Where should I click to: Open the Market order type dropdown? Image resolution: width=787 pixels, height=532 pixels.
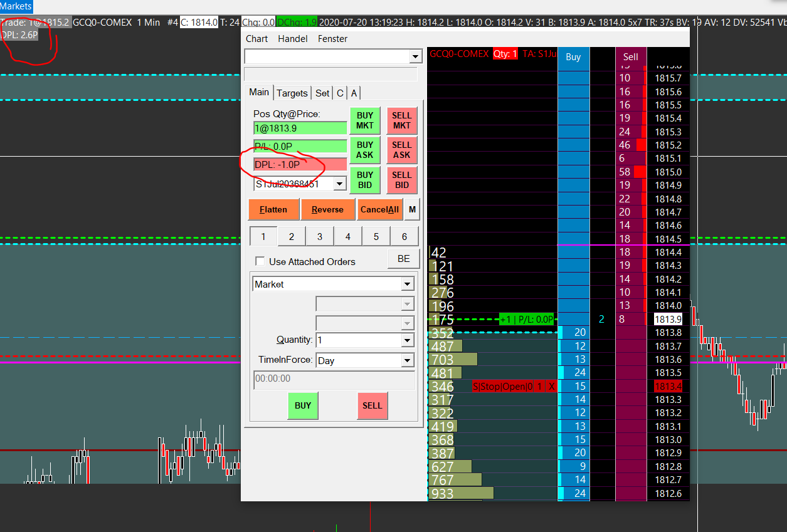408,284
